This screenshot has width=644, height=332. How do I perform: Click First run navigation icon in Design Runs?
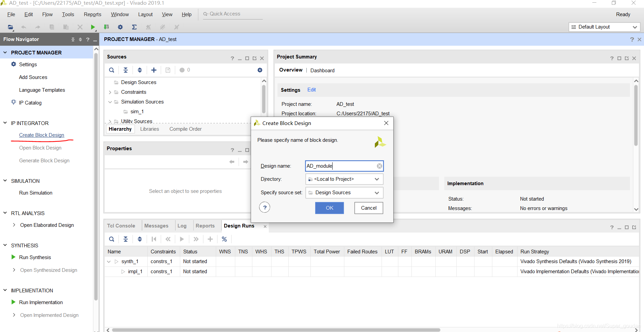click(154, 239)
